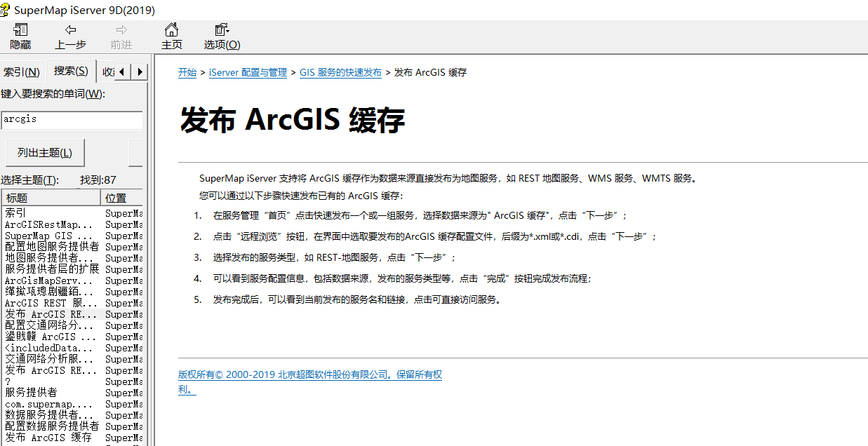Select the 服务提供者层的扩展 topic
This screenshot has height=446, width=868.
tap(73, 269)
